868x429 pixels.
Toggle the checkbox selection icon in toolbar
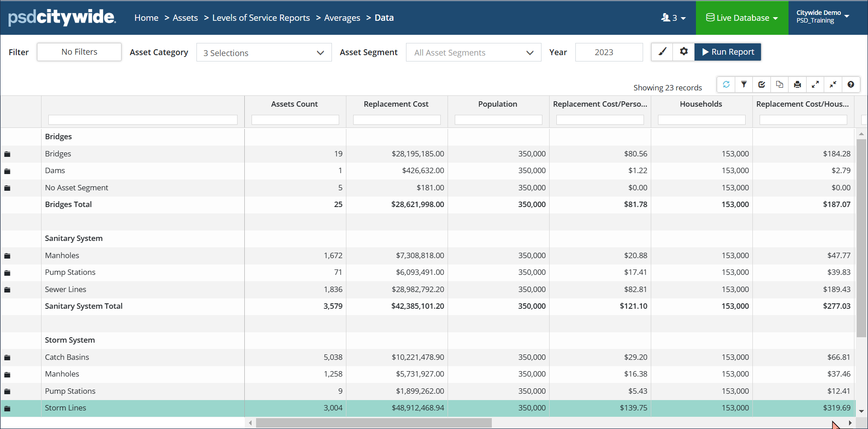[x=762, y=85]
